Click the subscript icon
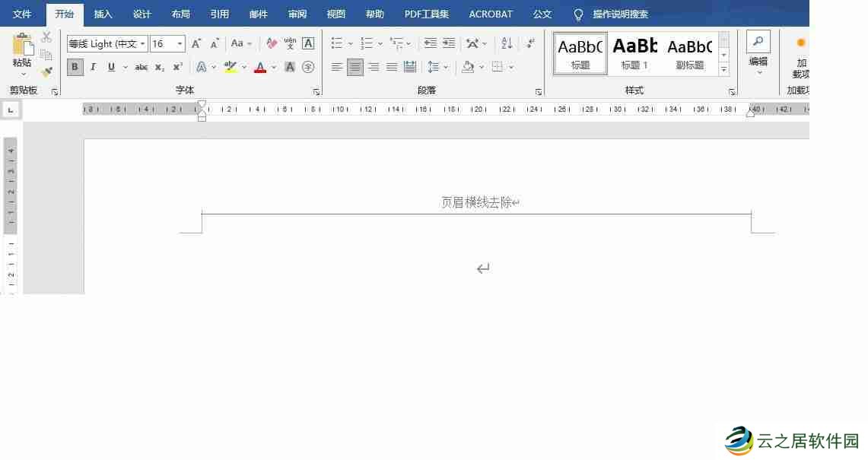This screenshot has width=868, height=460. click(159, 67)
